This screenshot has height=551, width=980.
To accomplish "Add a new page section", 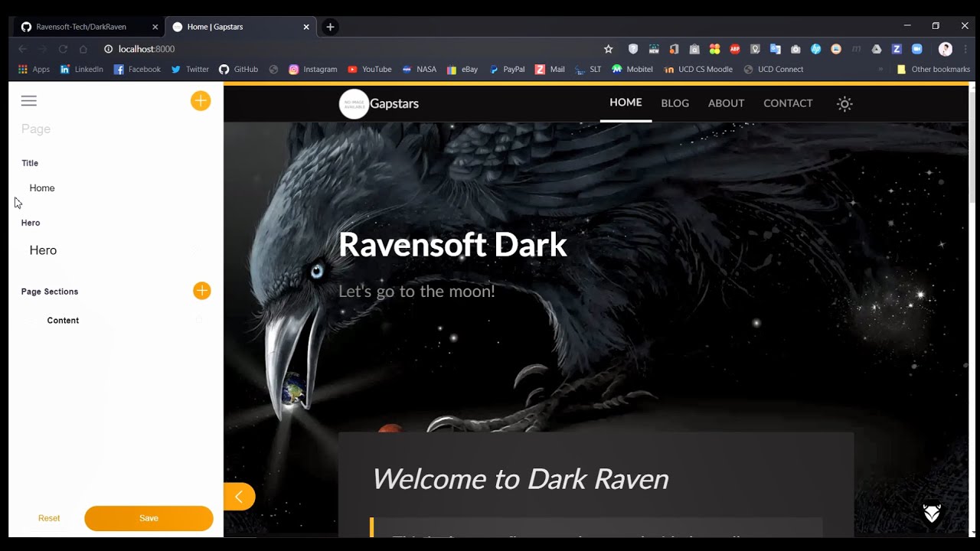I will click(201, 291).
